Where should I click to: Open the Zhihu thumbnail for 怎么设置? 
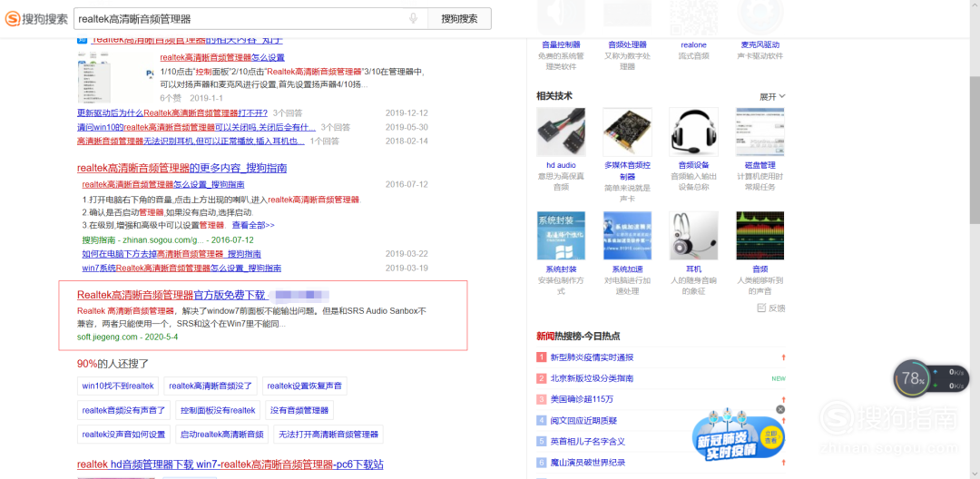115,77
